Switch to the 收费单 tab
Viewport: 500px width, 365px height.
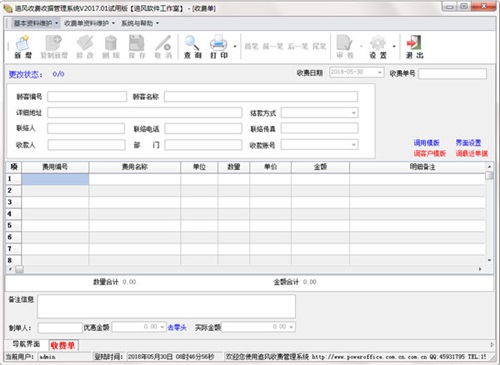63,345
